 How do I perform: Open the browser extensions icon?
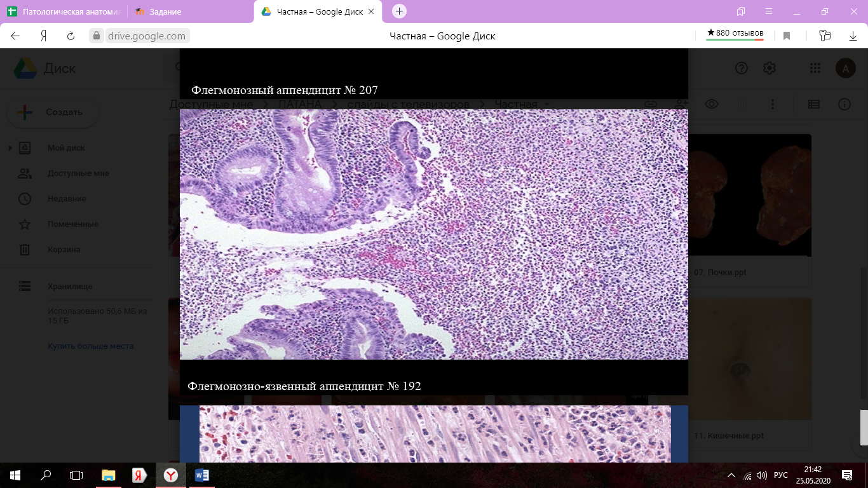(x=825, y=36)
